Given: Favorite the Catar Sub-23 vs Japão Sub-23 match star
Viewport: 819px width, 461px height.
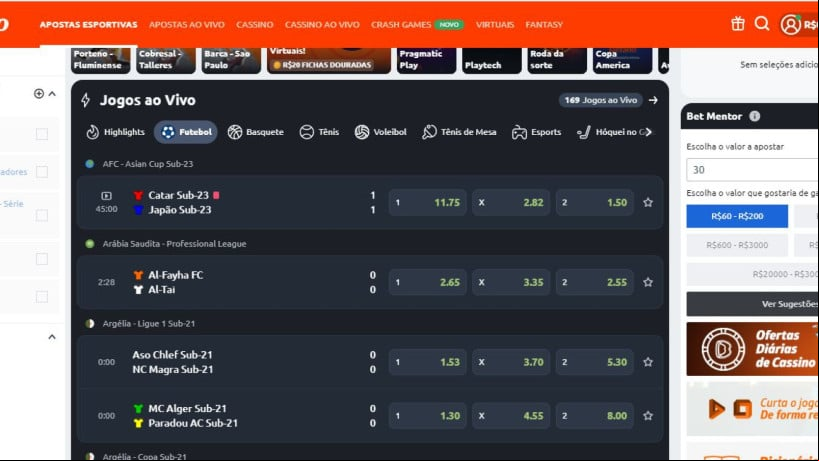Looking at the screenshot, I should coord(648,203).
